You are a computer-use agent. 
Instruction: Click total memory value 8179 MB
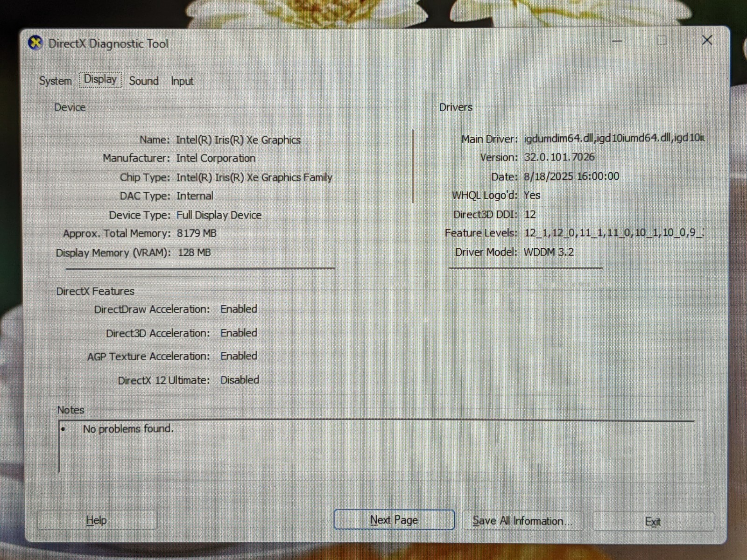(197, 233)
